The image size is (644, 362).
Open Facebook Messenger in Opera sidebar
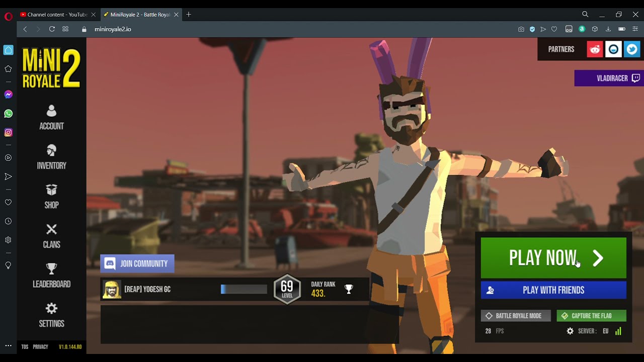click(x=8, y=95)
